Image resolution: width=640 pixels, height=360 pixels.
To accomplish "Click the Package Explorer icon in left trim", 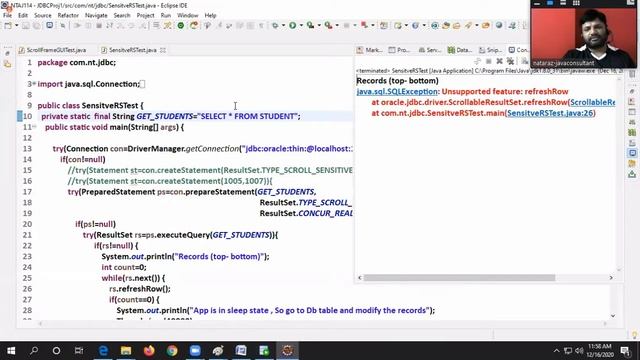I will pos(7,64).
